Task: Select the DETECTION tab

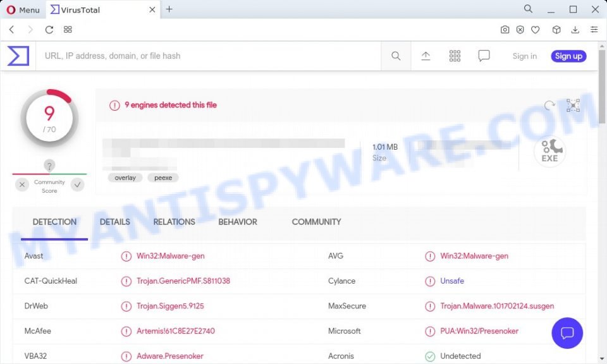Action: [54, 222]
